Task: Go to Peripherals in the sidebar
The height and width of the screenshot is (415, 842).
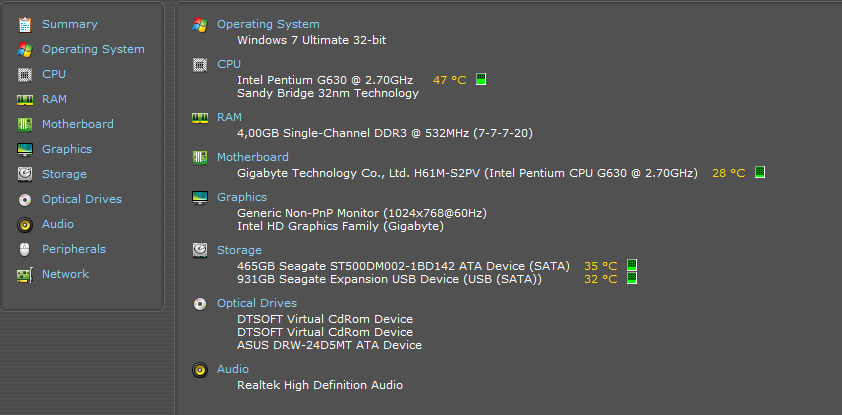Action: pos(73,249)
